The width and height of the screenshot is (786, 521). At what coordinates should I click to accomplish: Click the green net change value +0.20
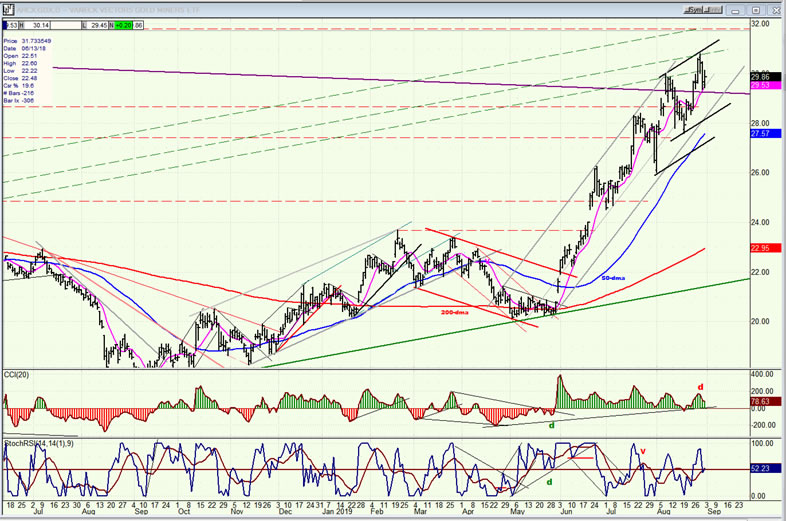(123, 25)
